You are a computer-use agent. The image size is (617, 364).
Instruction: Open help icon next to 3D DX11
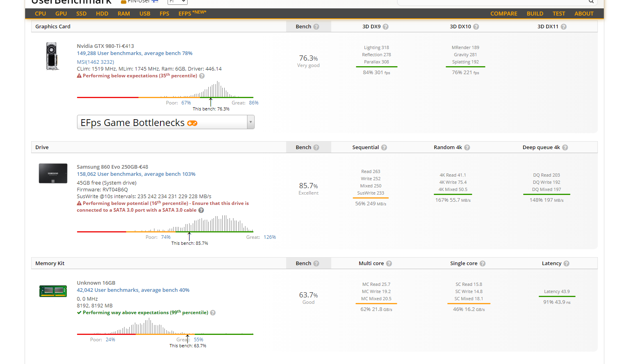(564, 27)
